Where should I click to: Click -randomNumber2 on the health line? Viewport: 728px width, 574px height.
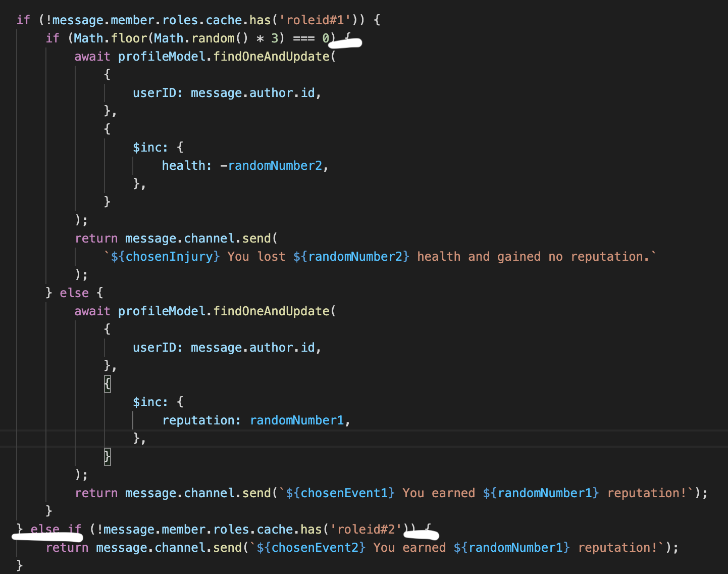click(271, 166)
